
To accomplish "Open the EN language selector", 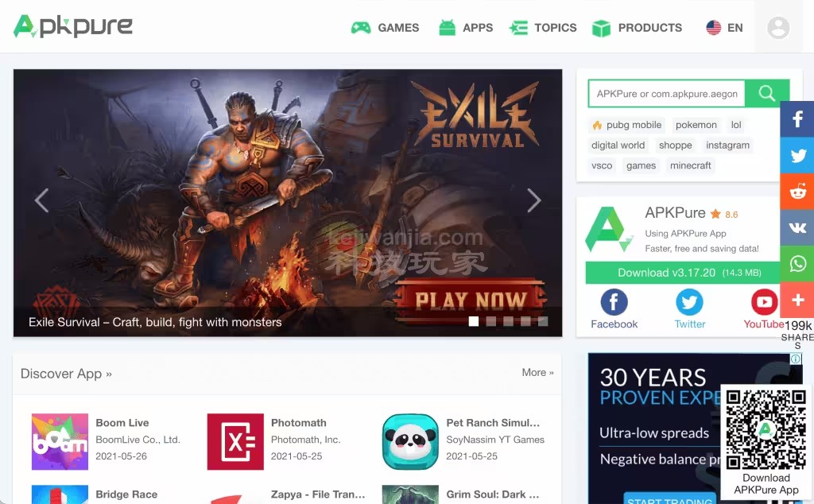I will point(724,28).
